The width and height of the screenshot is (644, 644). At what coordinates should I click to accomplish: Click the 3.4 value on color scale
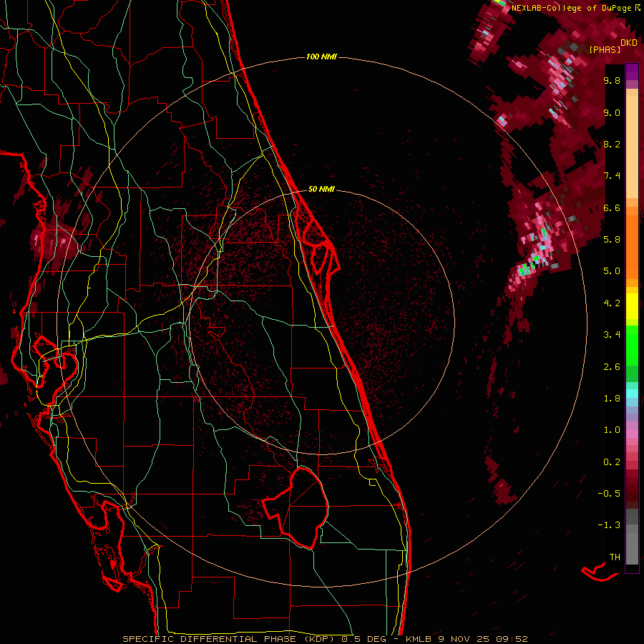click(612, 335)
